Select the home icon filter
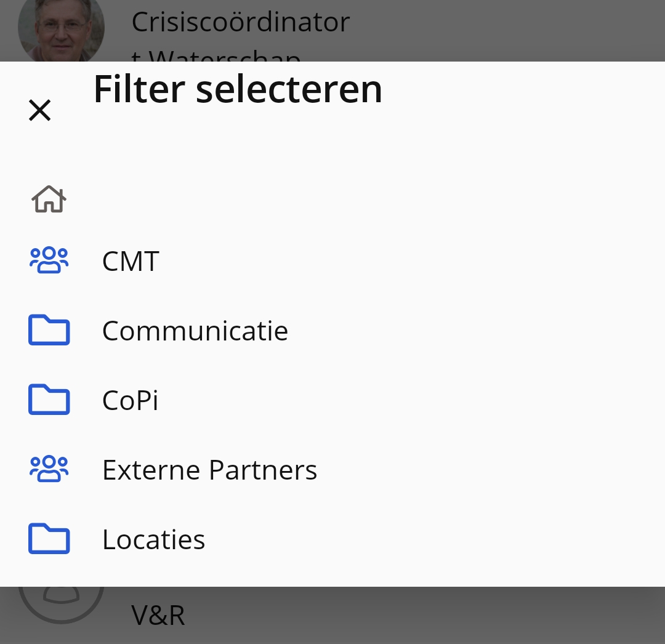The image size is (665, 644). pyautogui.click(x=49, y=199)
